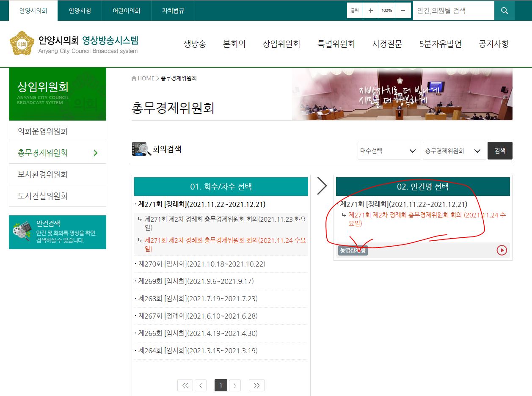Click the 동영상재생 button

pyautogui.click(x=353, y=250)
